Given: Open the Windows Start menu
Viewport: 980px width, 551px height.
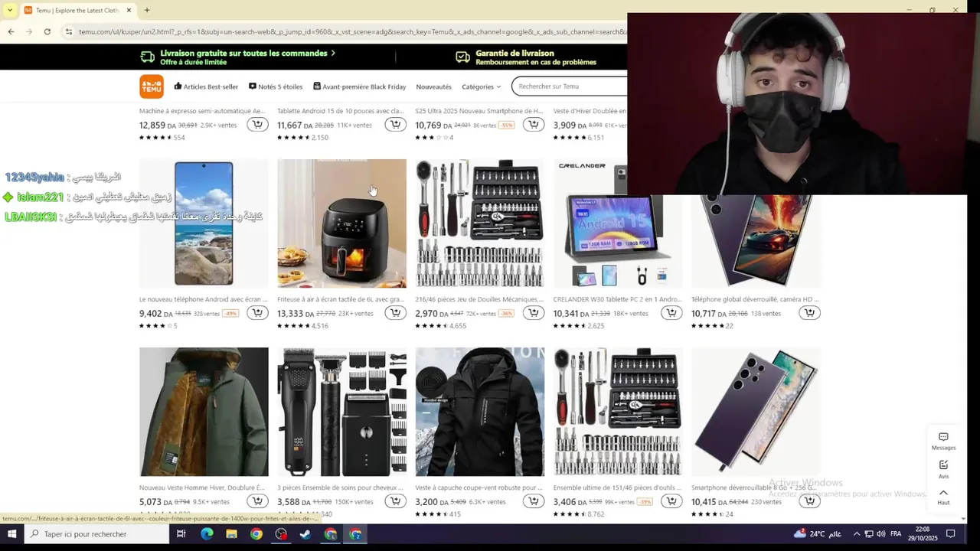Looking at the screenshot, I should coord(11,534).
